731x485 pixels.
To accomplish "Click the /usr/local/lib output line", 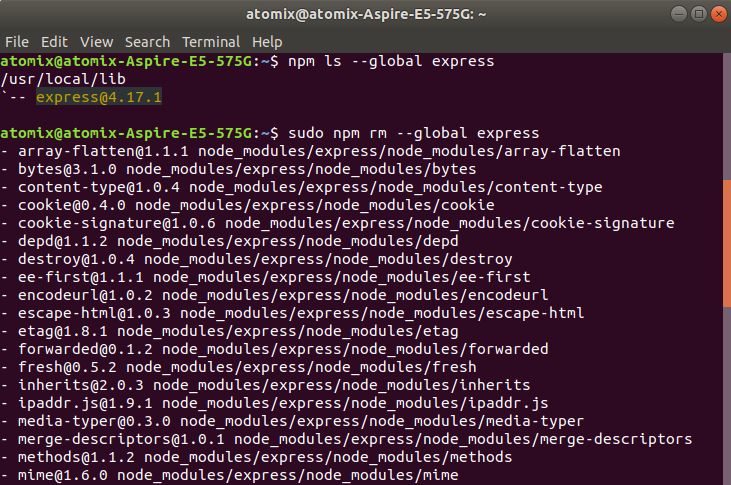I will point(63,79).
